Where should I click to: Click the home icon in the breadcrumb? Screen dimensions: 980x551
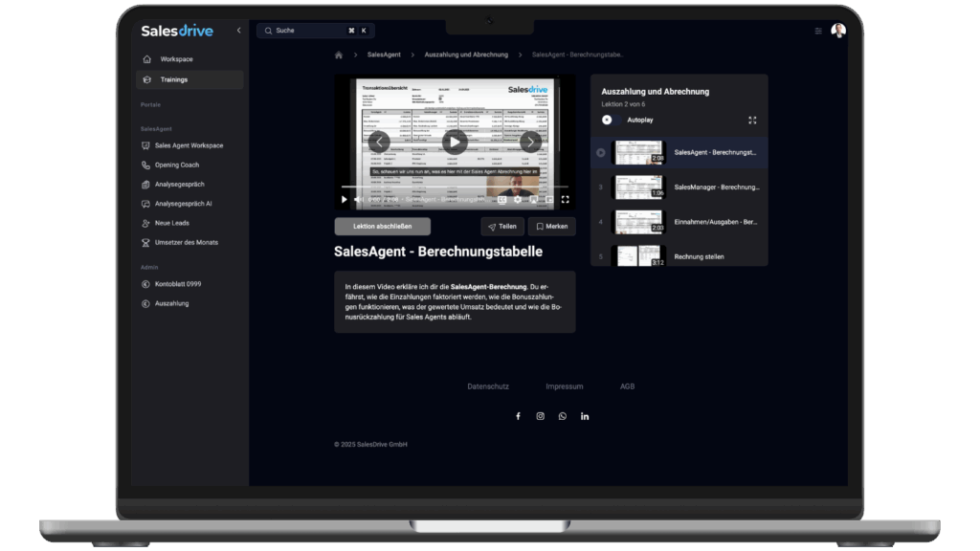pyautogui.click(x=338, y=55)
